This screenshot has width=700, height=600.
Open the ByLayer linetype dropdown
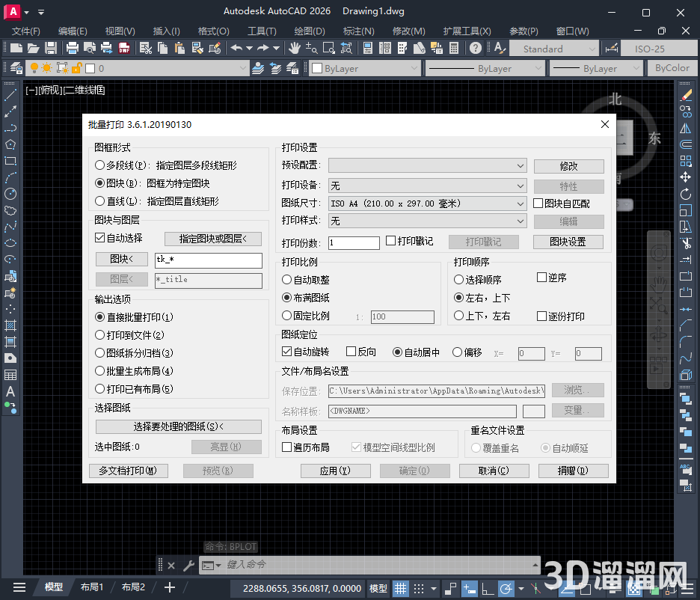[484, 68]
